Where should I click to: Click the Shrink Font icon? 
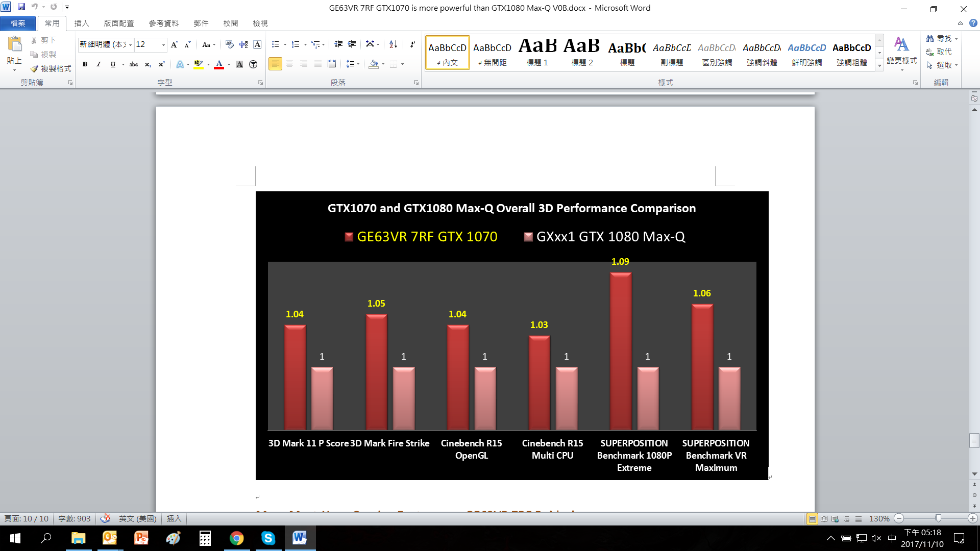point(187,44)
